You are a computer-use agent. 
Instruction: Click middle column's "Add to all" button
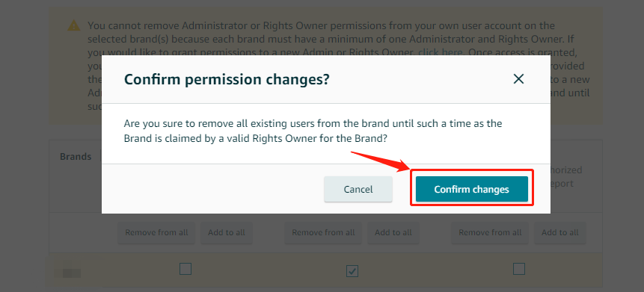[393, 232]
